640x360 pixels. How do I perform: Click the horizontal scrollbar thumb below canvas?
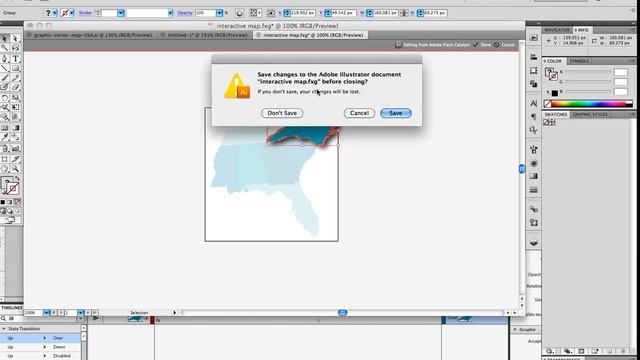pos(342,313)
